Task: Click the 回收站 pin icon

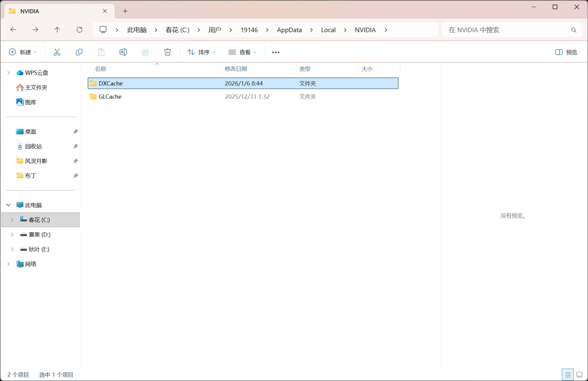Action: click(x=75, y=146)
